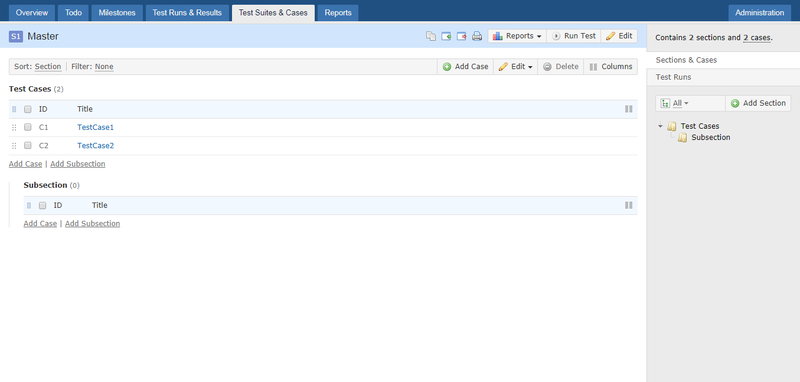The image size is (800, 382).
Task: Select Subsection folder in tree
Action: pyautogui.click(x=711, y=138)
